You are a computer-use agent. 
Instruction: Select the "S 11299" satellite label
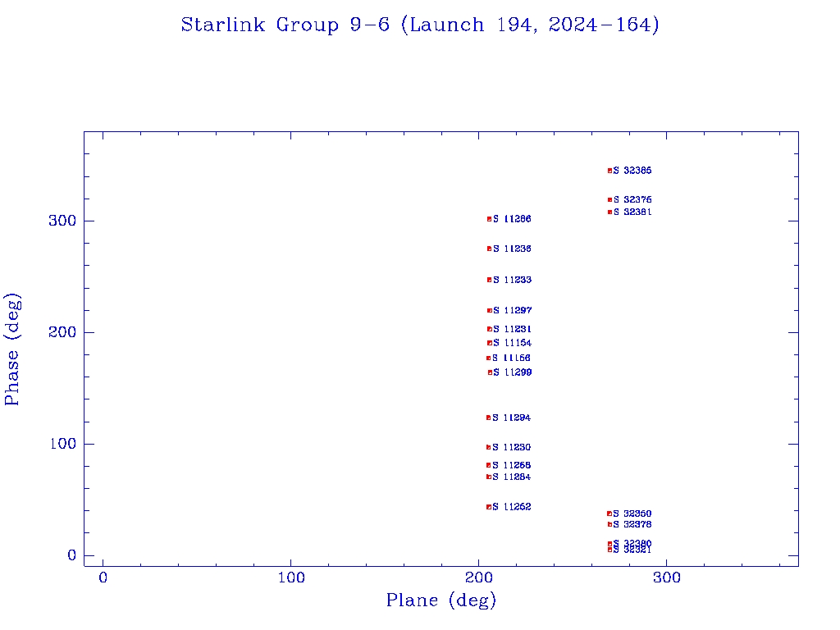click(x=512, y=372)
